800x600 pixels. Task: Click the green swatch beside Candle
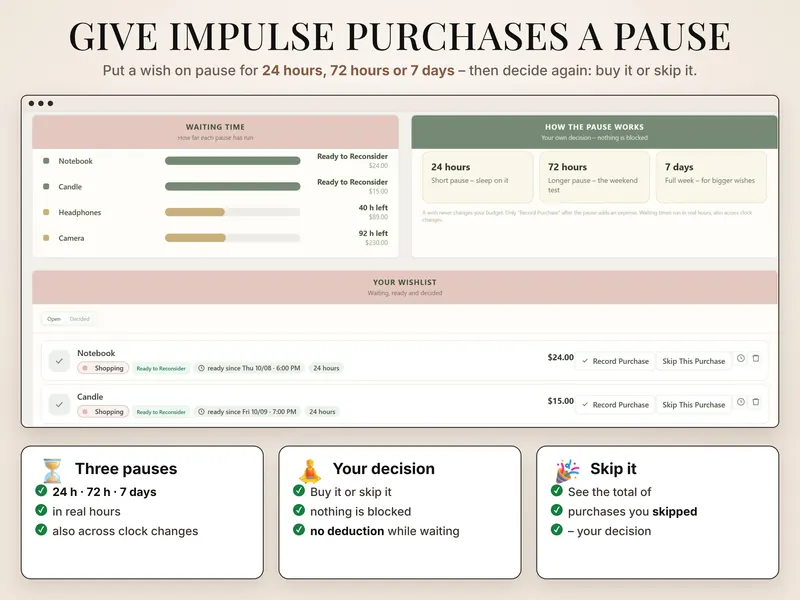pyautogui.click(x=46, y=187)
